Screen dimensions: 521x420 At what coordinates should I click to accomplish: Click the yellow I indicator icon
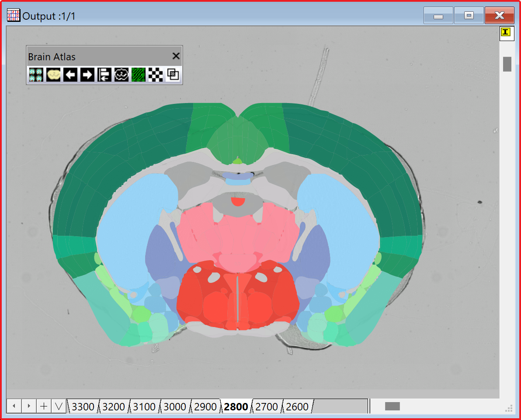[507, 33]
